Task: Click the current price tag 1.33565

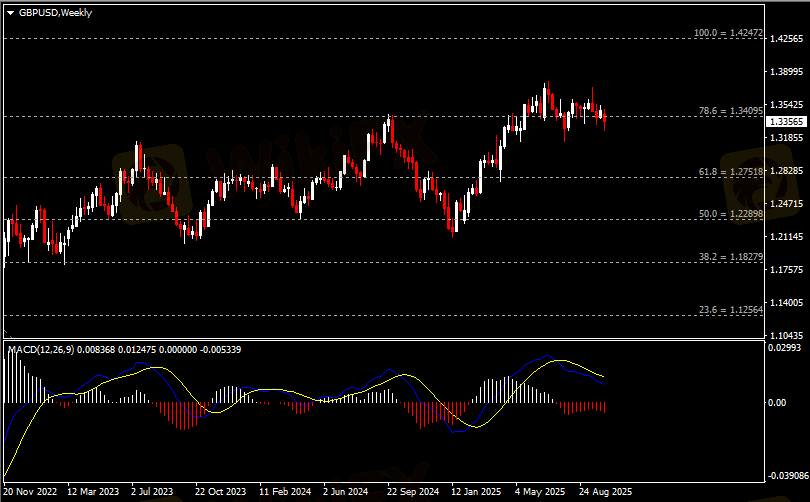Action: 785,121
